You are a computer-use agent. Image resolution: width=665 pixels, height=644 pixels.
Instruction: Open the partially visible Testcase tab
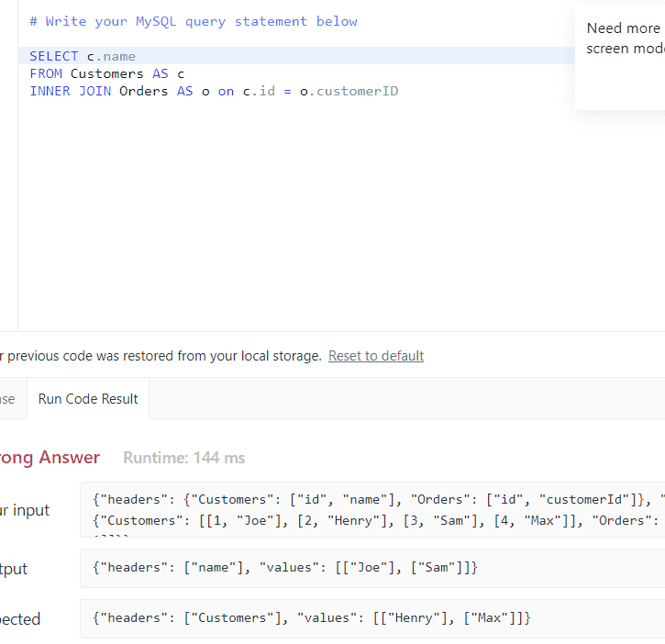(7, 399)
